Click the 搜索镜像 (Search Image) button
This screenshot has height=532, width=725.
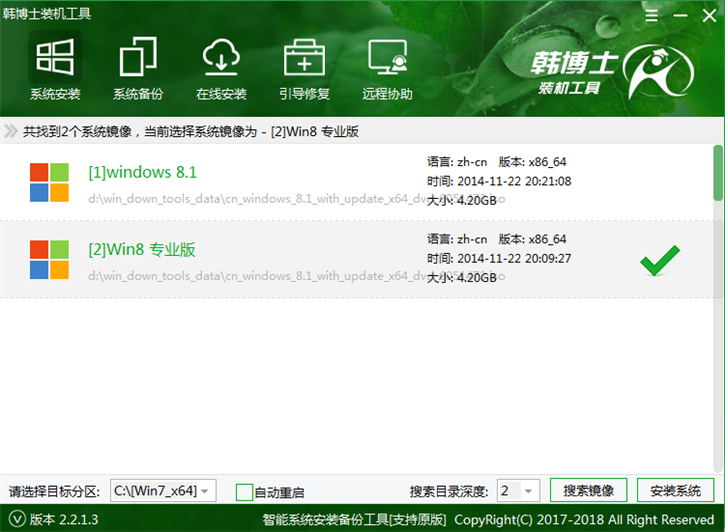pos(588,490)
